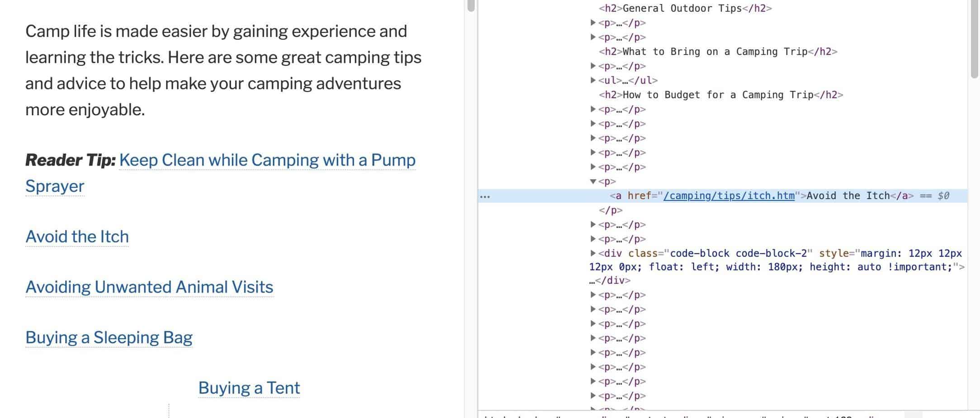
Task: Open Avoiding Unwanted Animal Visits link
Action: pyautogui.click(x=149, y=287)
